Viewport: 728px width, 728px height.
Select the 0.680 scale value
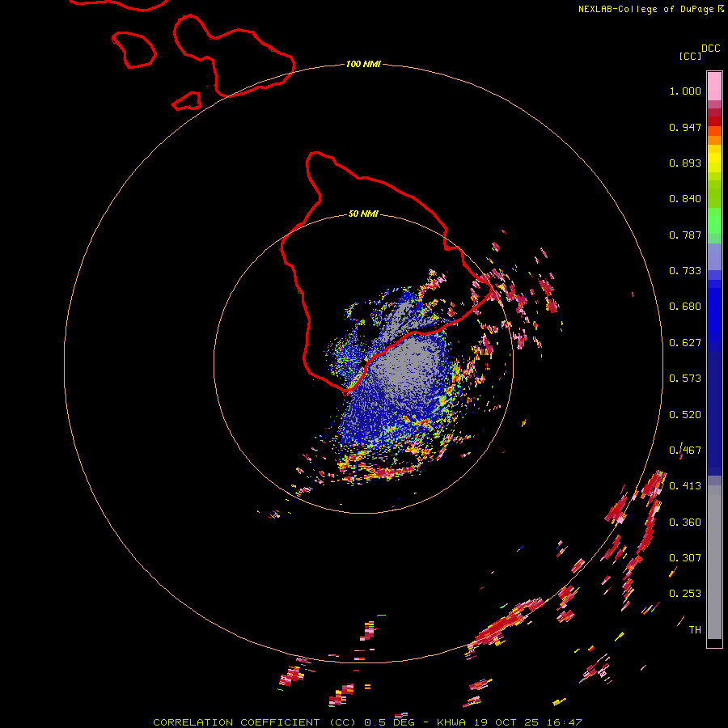[685, 307]
